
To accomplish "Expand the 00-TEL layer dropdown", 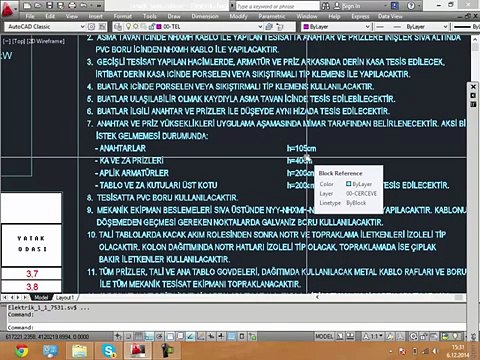I will 260,27.
